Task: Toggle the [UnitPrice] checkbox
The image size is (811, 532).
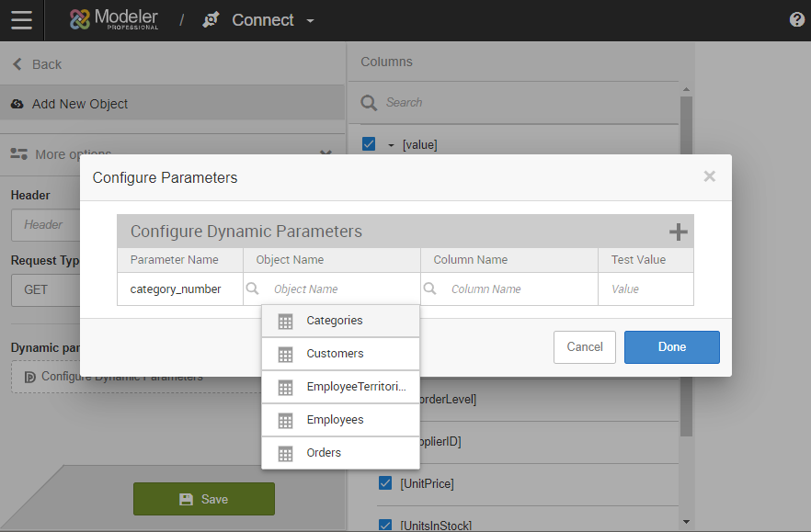Action: coord(385,483)
